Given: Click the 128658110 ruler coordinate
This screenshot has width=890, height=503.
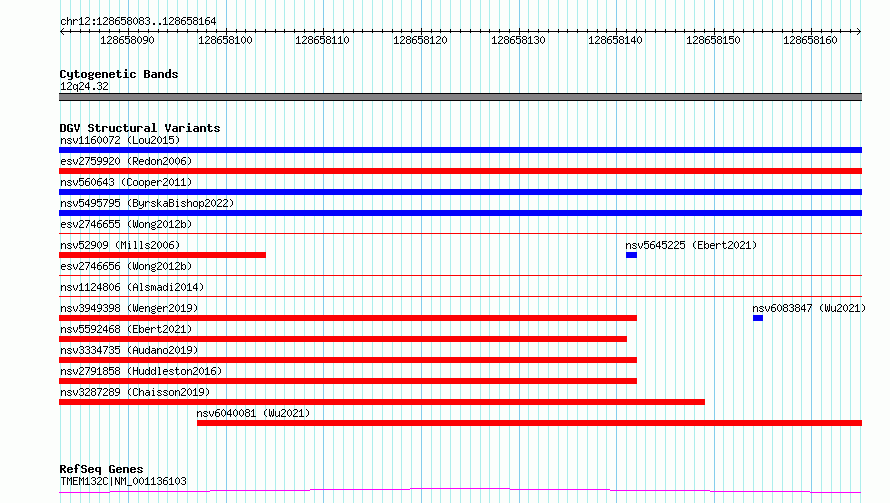Looking at the screenshot, I should click(322, 40).
